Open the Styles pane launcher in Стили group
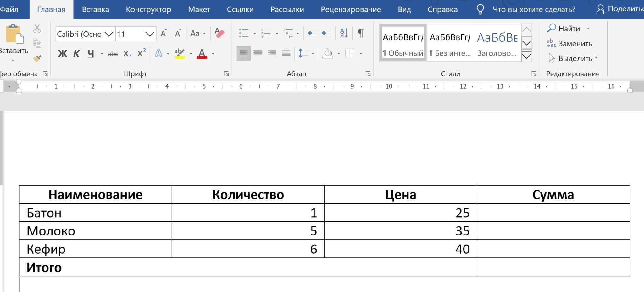 tap(534, 74)
